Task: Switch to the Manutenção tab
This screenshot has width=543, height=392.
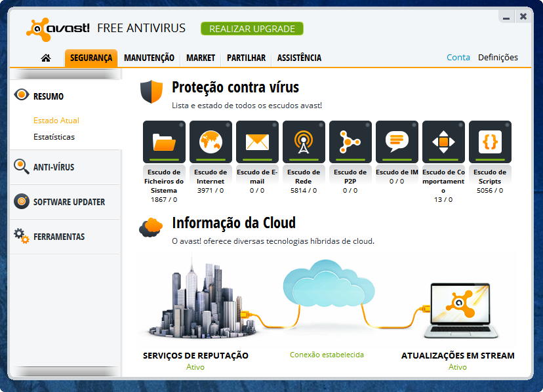Action: click(150, 58)
